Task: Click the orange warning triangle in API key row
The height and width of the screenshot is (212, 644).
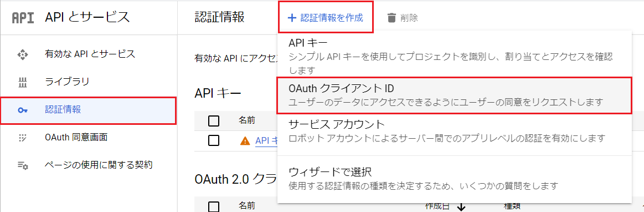Action: (245, 141)
